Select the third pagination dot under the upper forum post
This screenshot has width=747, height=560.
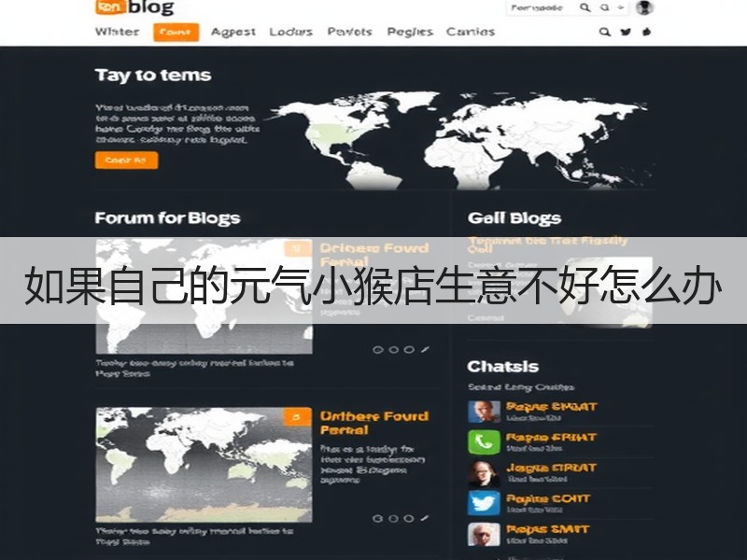pos(409,349)
